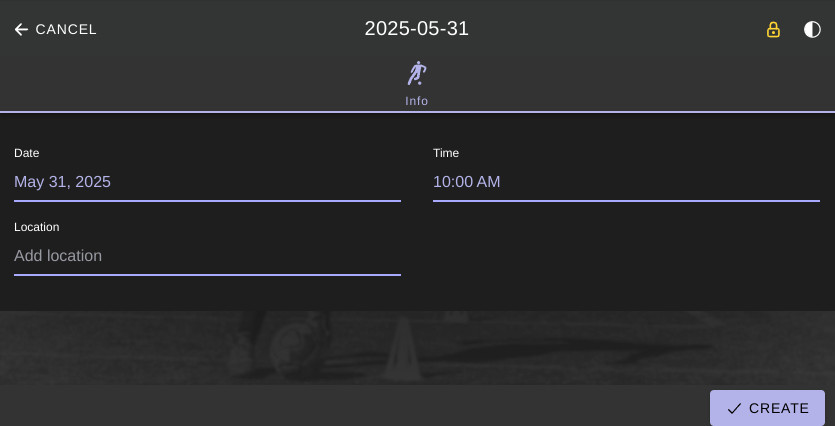Click the yellow padlock icon
This screenshot has width=835, height=426.
pyautogui.click(x=773, y=29)
